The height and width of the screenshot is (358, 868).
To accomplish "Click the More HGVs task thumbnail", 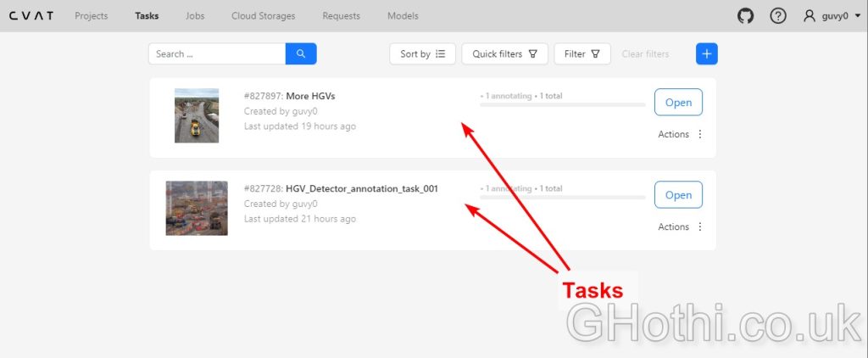I will (x=197, y=115).
